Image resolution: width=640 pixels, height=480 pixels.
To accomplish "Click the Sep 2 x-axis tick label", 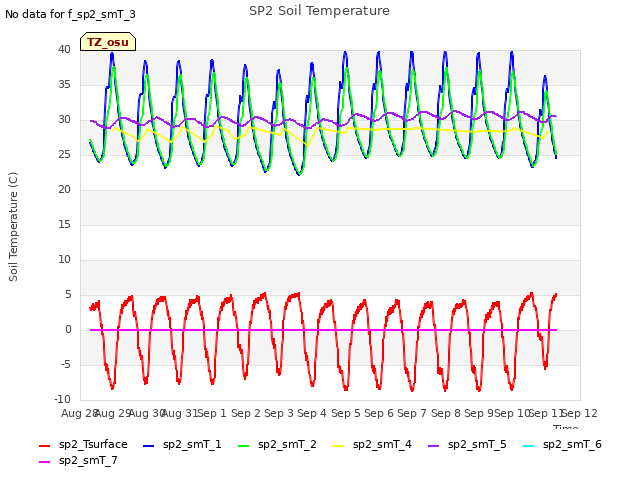I will click(x=246, y=413).
